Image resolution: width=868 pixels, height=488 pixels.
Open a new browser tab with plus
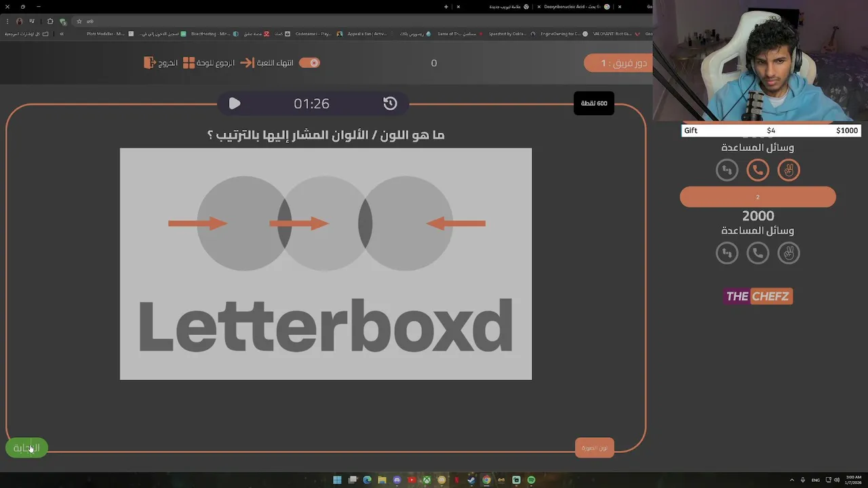(x=446, y=7)
